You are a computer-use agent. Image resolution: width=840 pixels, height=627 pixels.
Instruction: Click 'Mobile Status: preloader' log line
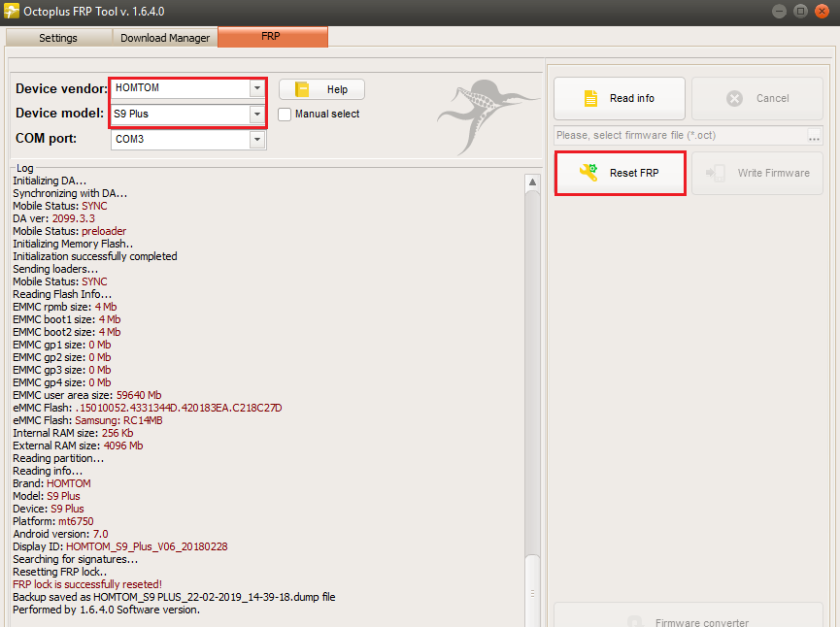70,231
